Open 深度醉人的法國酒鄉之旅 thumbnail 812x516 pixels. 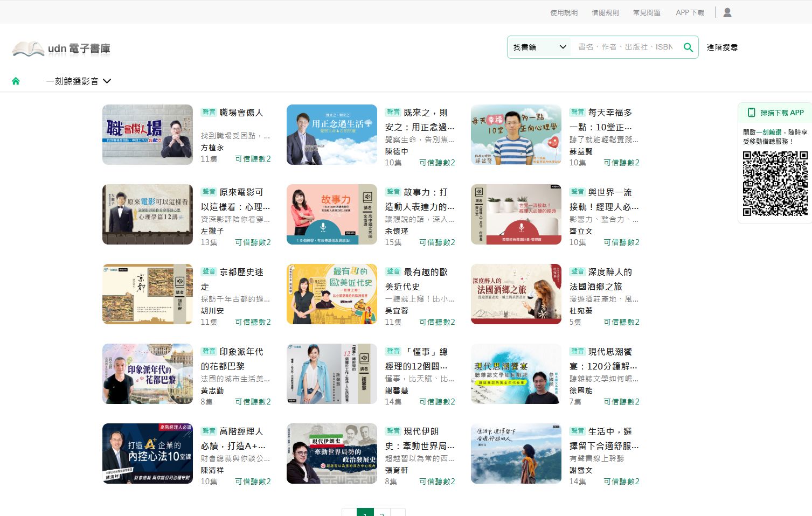click(516, 294)
